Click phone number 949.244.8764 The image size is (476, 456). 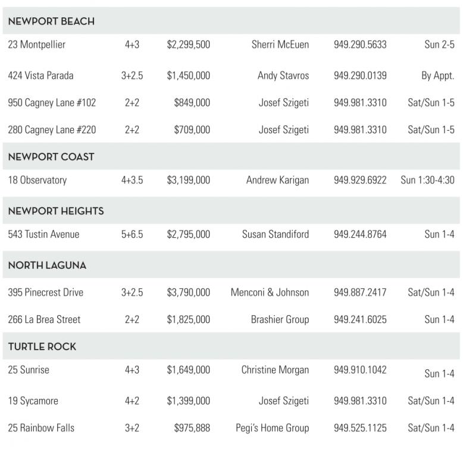pyautogui.click(x=360, y=234)
